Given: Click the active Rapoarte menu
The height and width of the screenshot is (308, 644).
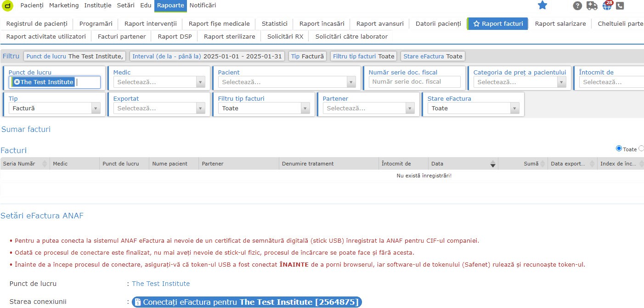Looking at the screenshot, I should 170,6.
